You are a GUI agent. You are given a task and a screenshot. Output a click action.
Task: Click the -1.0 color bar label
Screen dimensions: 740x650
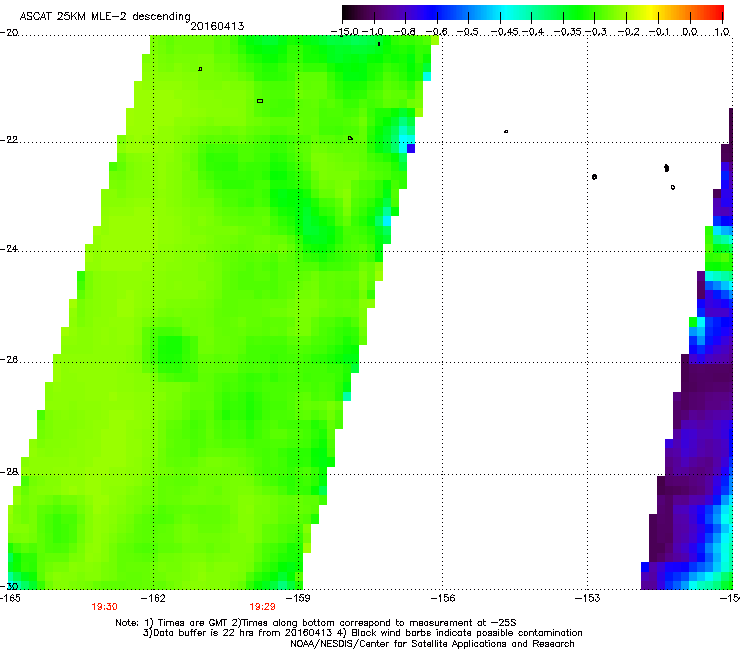373,32
